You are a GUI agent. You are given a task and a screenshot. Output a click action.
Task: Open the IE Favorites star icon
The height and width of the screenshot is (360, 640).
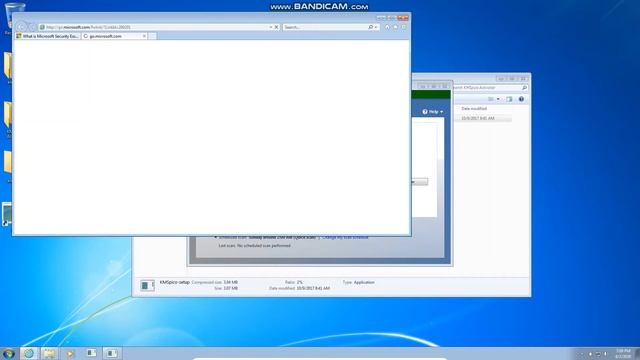pyautogui.click(x=396, y=27)
